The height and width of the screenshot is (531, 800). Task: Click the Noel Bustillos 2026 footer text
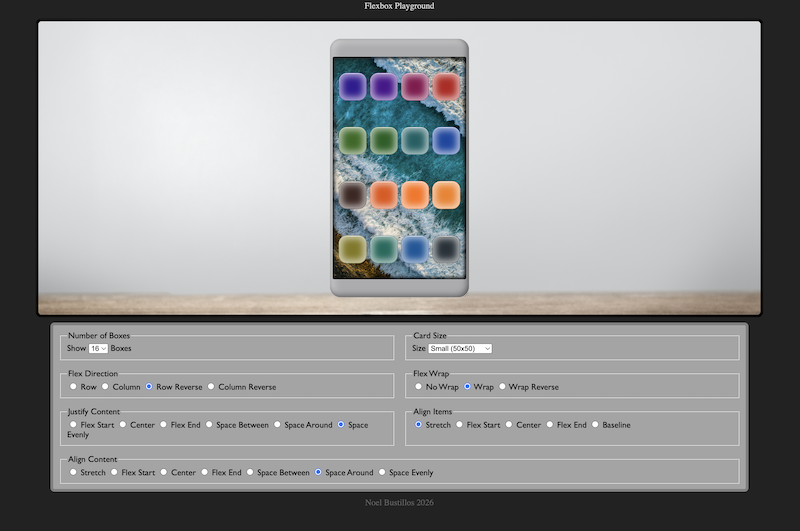[x=399, y=502]
